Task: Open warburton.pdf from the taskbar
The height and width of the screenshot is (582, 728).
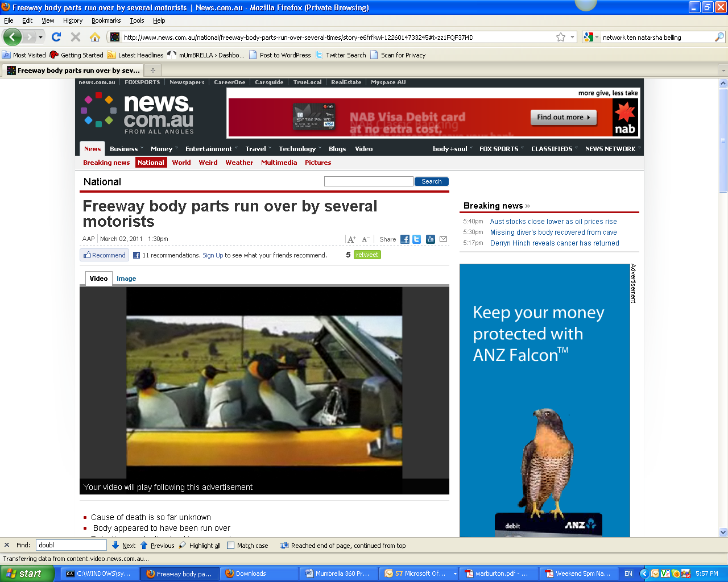Action: click(x=498, y=573)
